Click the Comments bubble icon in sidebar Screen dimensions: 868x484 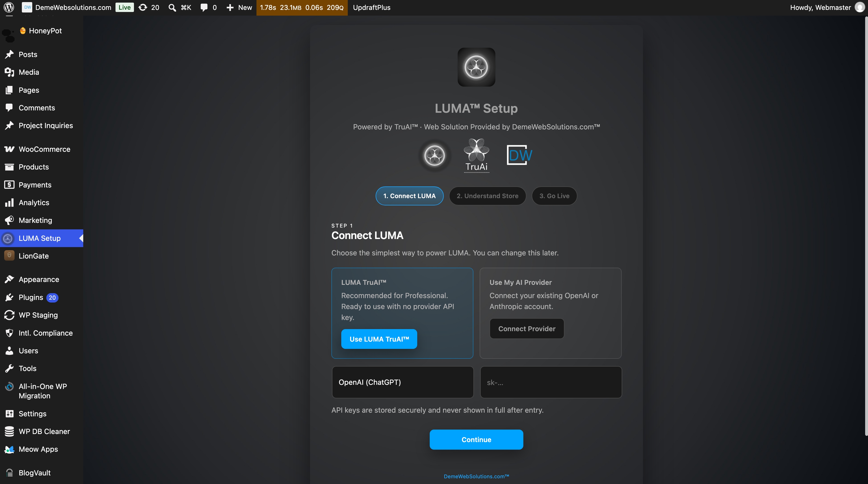(x=9, y=108)
